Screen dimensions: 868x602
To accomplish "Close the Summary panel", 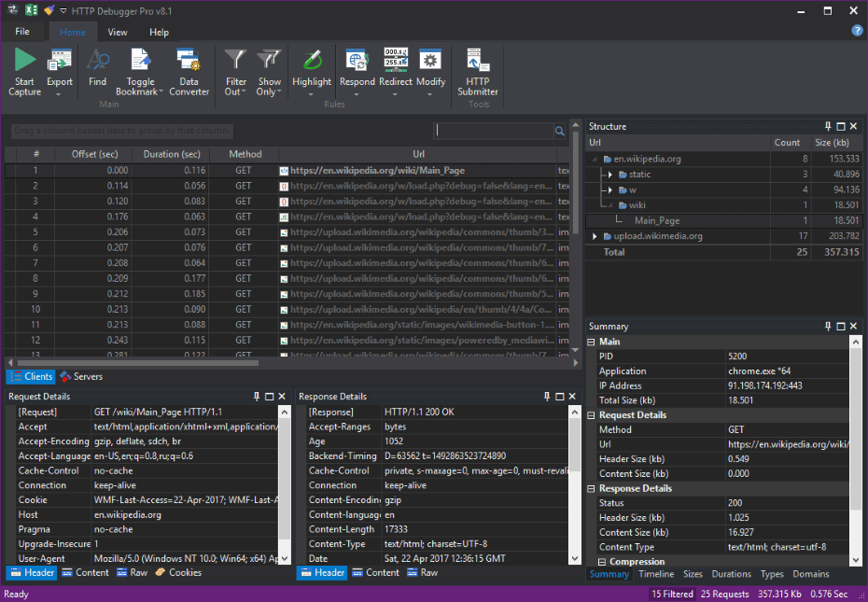I will (854, 326).
